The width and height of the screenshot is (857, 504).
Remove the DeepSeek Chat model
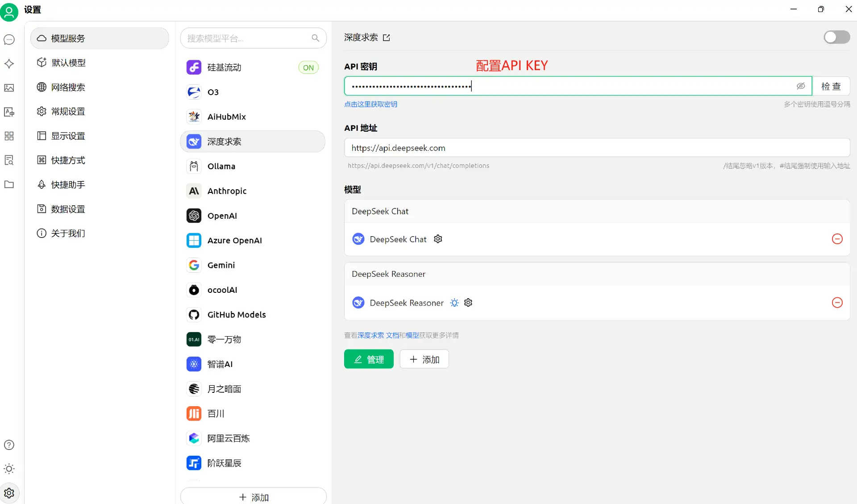click(837, 239)
